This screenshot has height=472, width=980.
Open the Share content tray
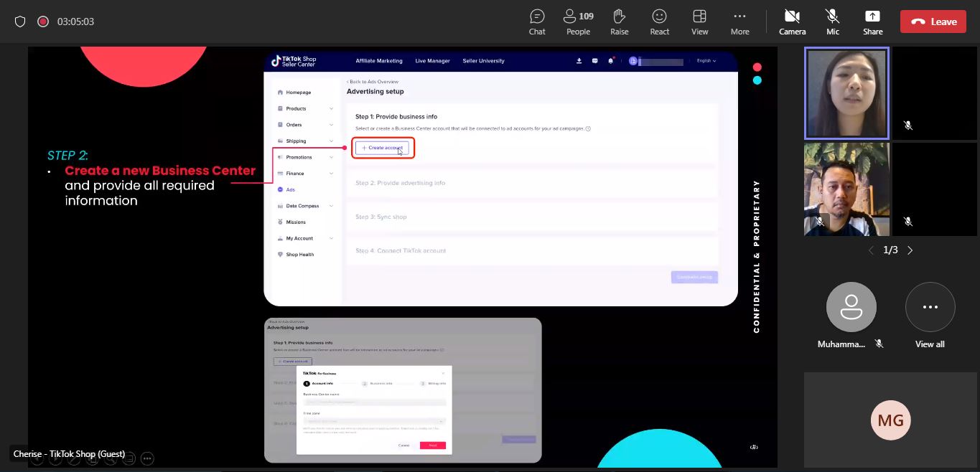873,22
